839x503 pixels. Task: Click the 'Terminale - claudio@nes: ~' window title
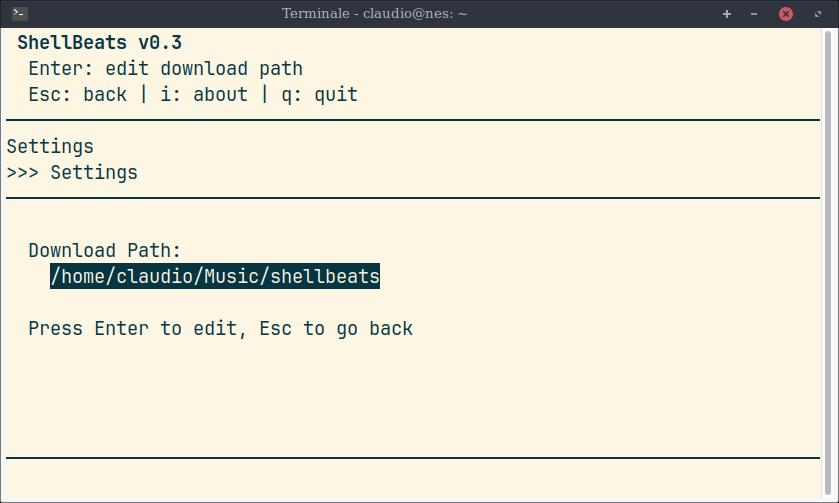[x=374, y=14]
